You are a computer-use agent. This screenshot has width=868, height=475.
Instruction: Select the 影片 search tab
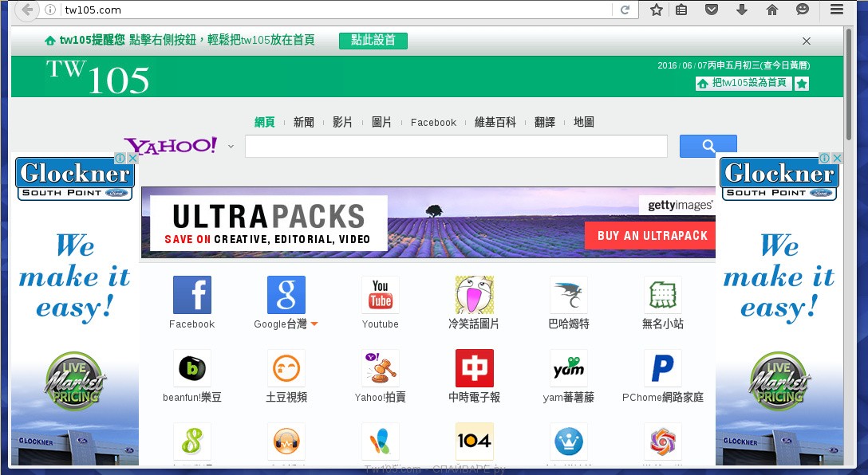[342, 122]
